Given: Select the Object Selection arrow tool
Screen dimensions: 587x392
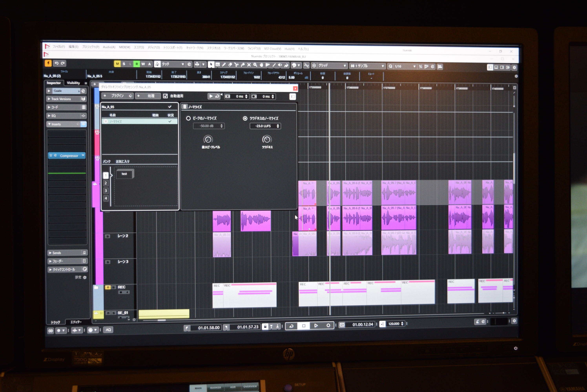Looking at the screenshot, I should click(x=211, y=65).
